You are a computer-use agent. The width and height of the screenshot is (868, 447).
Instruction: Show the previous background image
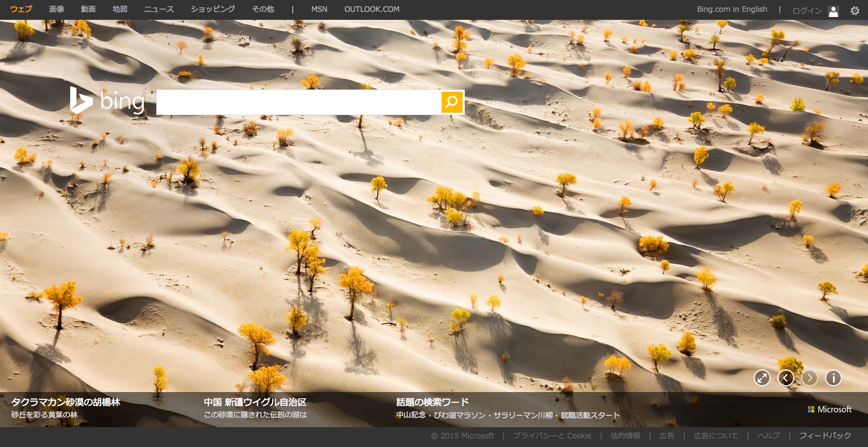(x=785, y=378)
